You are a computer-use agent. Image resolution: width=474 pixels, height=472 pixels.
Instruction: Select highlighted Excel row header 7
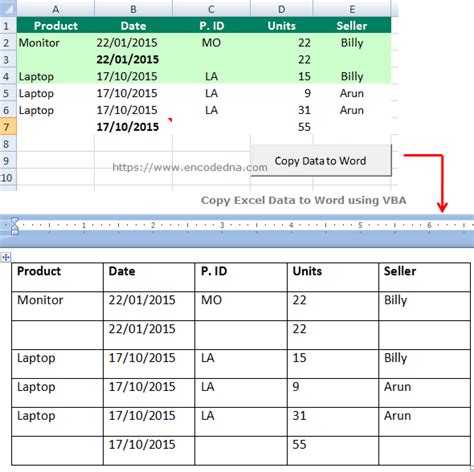pos(7,127)
